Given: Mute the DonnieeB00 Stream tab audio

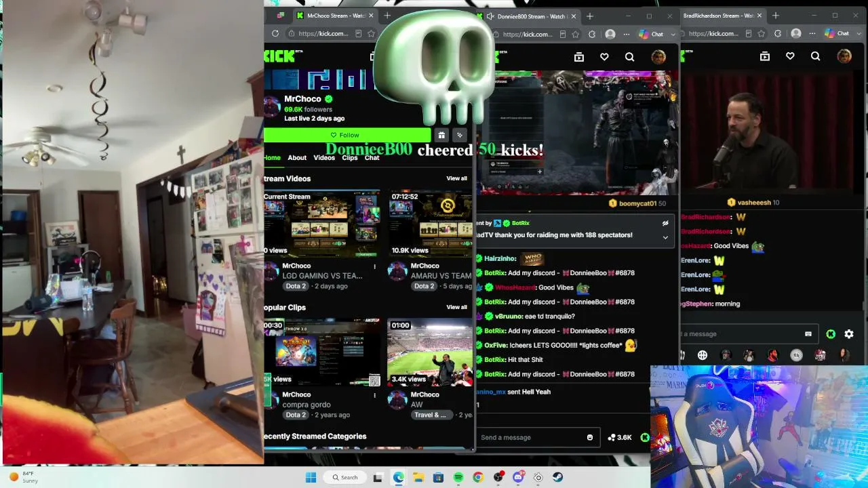Looking at the screenshot, I should coord(490,16).
